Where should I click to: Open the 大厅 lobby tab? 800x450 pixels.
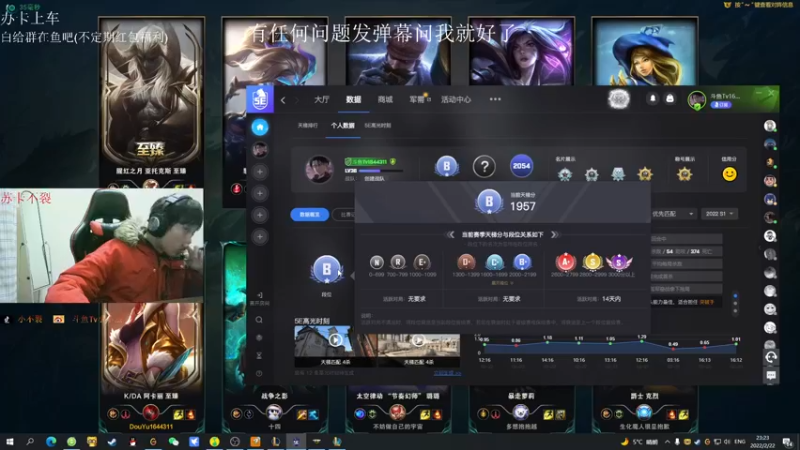(x=321, y=99)
